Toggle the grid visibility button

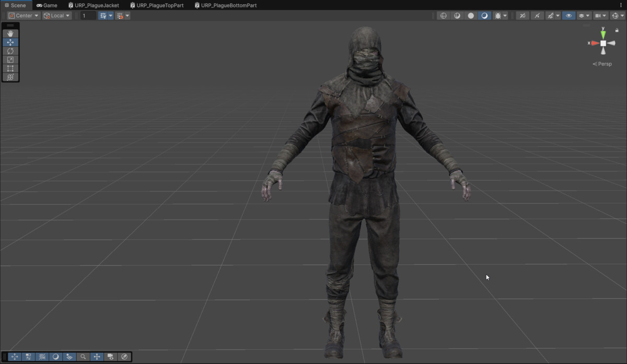103,16
